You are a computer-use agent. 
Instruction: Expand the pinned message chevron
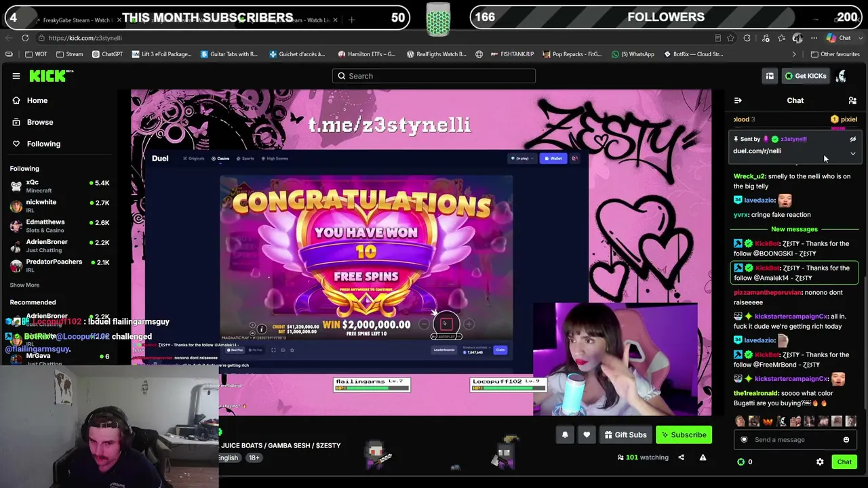[x=853, y=154]
